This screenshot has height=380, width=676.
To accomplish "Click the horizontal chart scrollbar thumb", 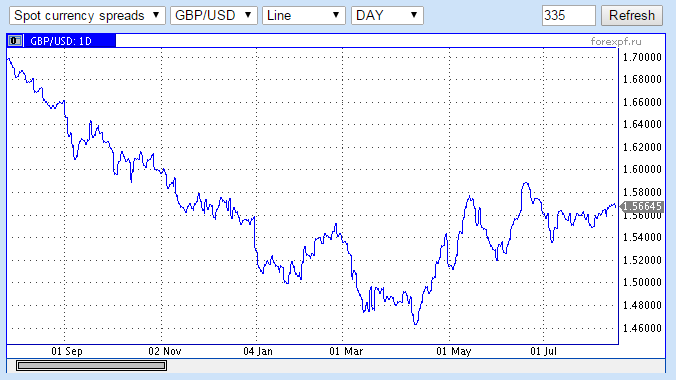I will 91,366.
